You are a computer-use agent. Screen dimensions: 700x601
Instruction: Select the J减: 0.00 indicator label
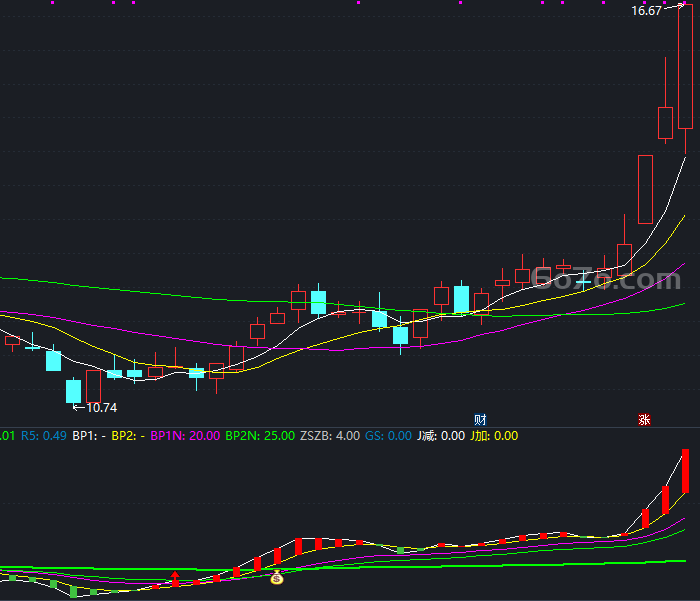[x=441, y=436]
